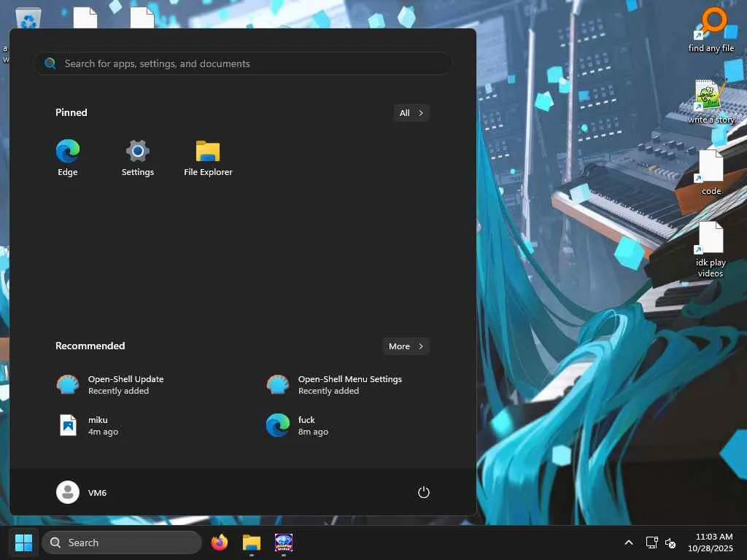Select write a story desktop shortcut

coord(711,102)
